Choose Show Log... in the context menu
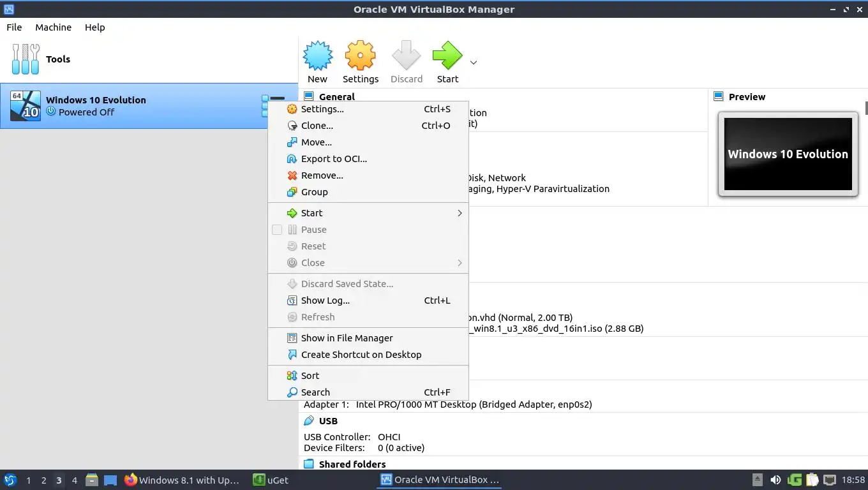Image resolution: width=868 pixels, height=490 pixels. click(368, 301)
